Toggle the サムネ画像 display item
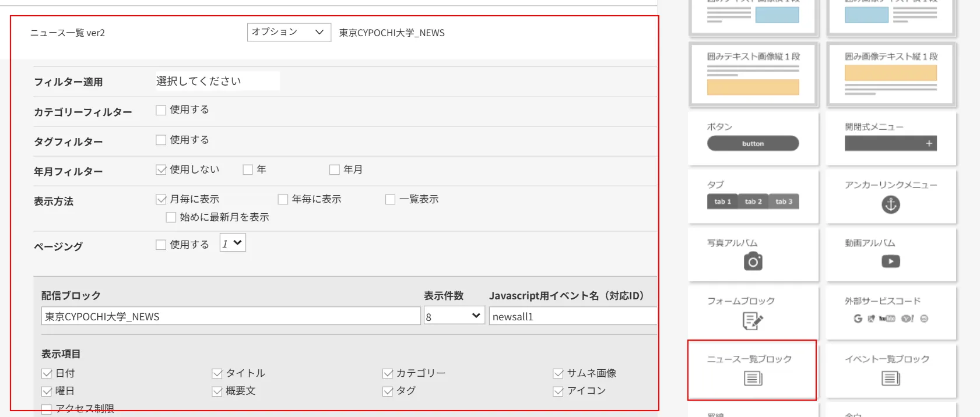The image size is (980, 417). [x=559, y=374]
